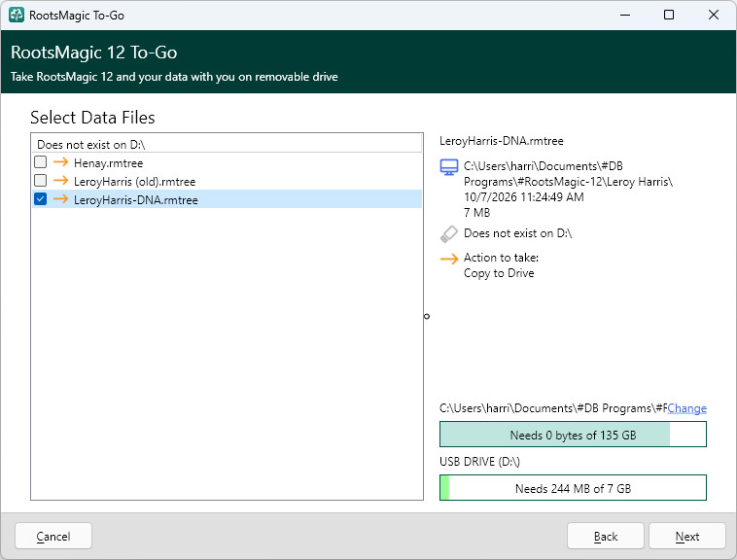Close the RootsMagic To-Go window
Viewport: 737px width, 560px height.
(713, 15)
